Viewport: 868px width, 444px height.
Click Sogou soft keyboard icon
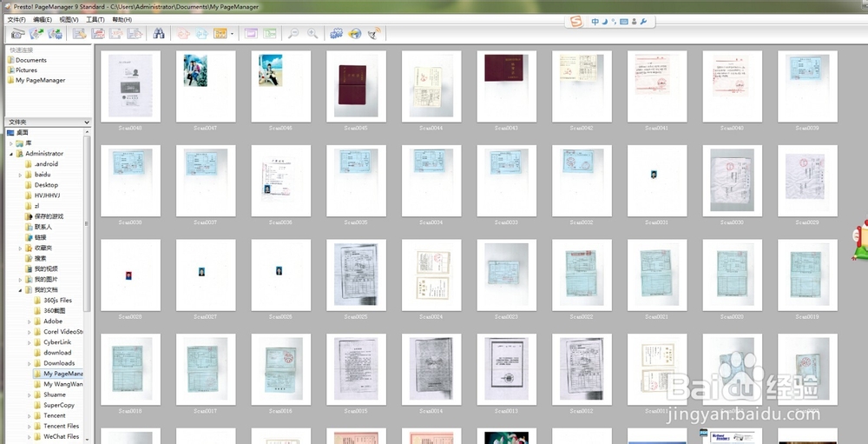click(624, 22)
